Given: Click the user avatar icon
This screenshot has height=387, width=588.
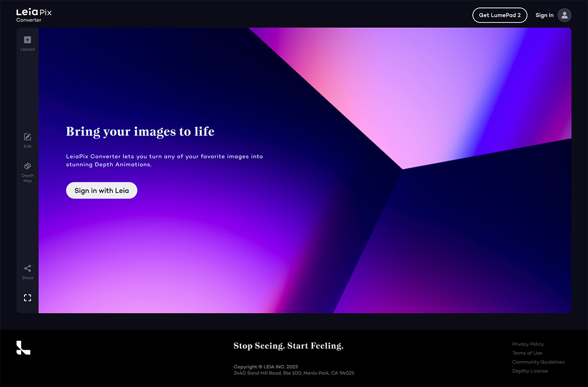Looking at the screenshot, I should point(564,15).
